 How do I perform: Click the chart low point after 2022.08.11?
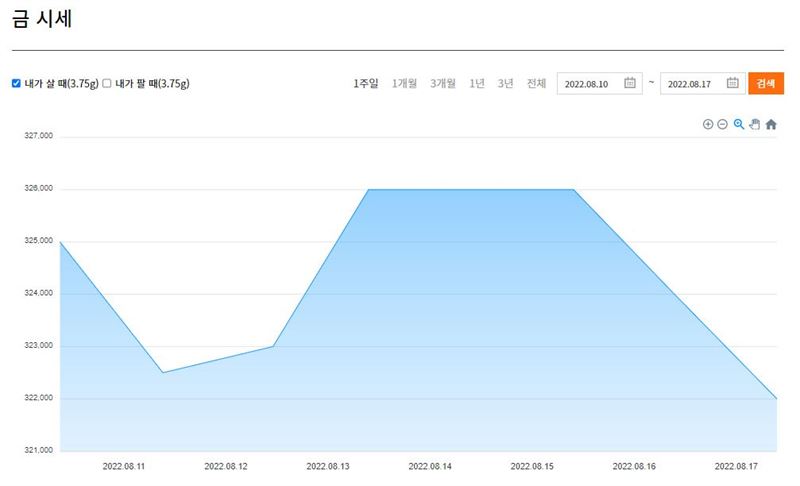point(163,372)
